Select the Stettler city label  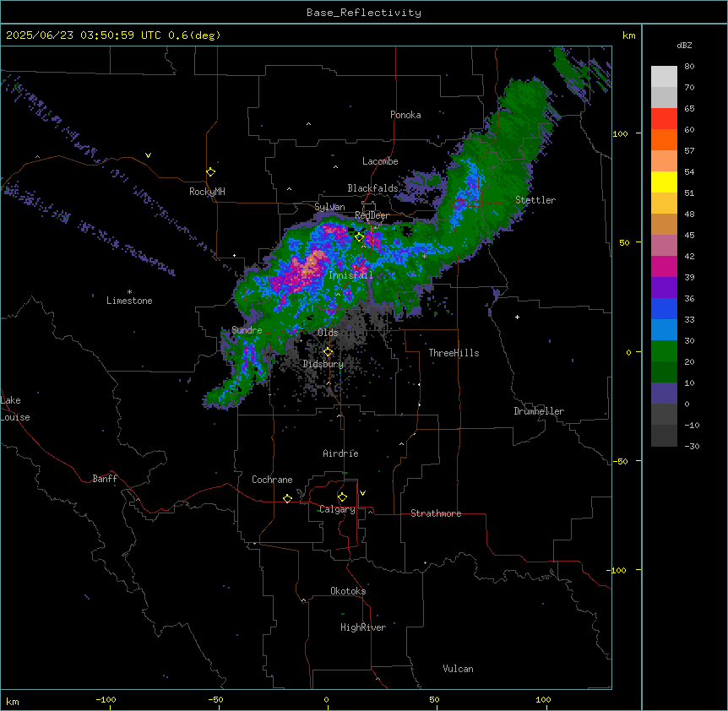535,200
